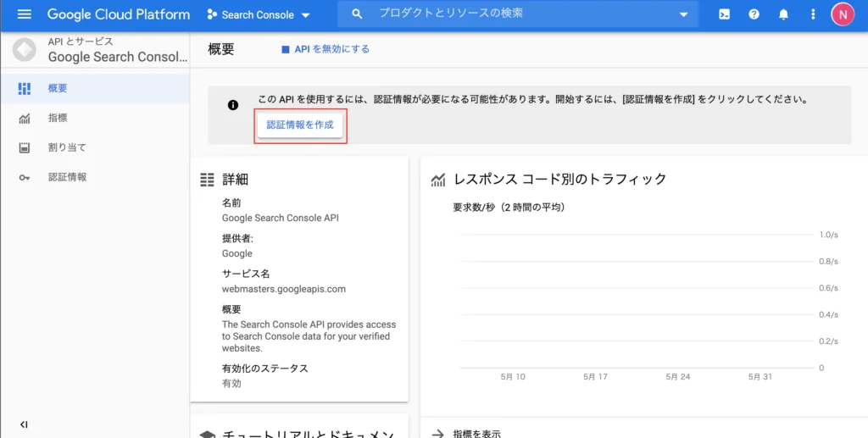Click 認証情報を作成 button
868x438 pixels.
click(300, 125)
